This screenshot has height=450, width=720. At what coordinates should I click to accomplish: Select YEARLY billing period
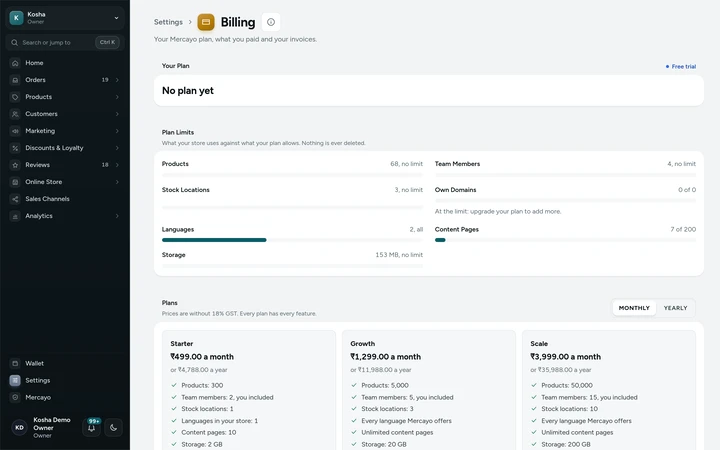[675, 308]
